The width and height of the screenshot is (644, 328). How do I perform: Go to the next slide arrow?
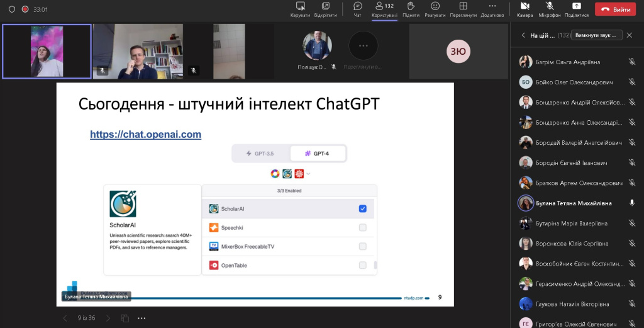point(108,318)
